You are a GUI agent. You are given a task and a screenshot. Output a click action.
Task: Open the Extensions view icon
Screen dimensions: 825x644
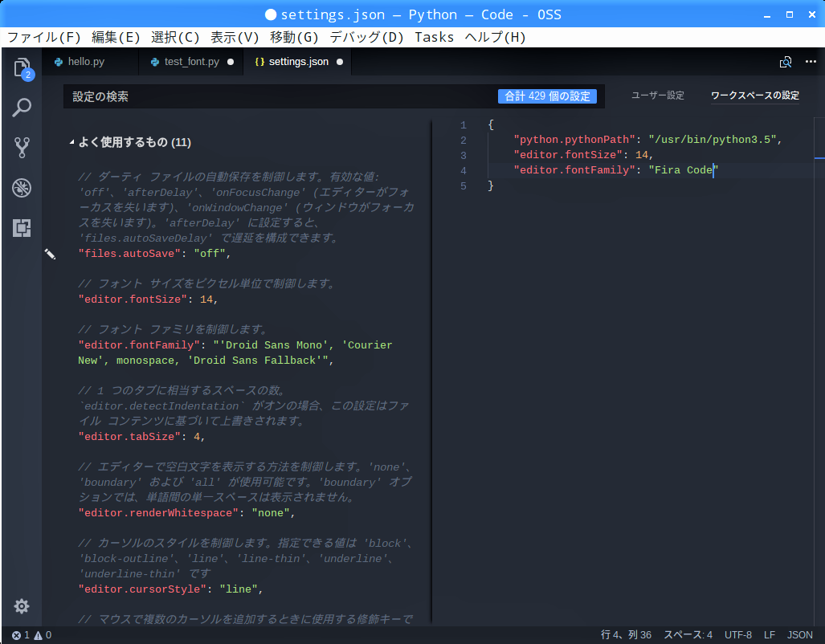point(22,228)
